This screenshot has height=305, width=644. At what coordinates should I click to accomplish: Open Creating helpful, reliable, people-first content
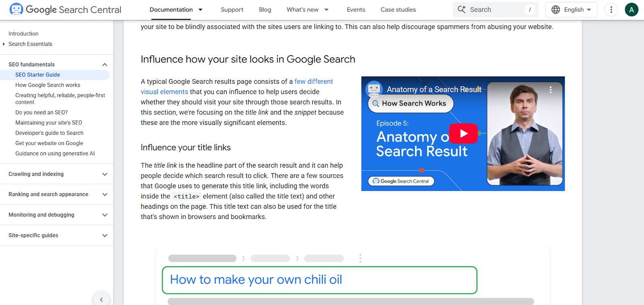click(x=60, y=99)
